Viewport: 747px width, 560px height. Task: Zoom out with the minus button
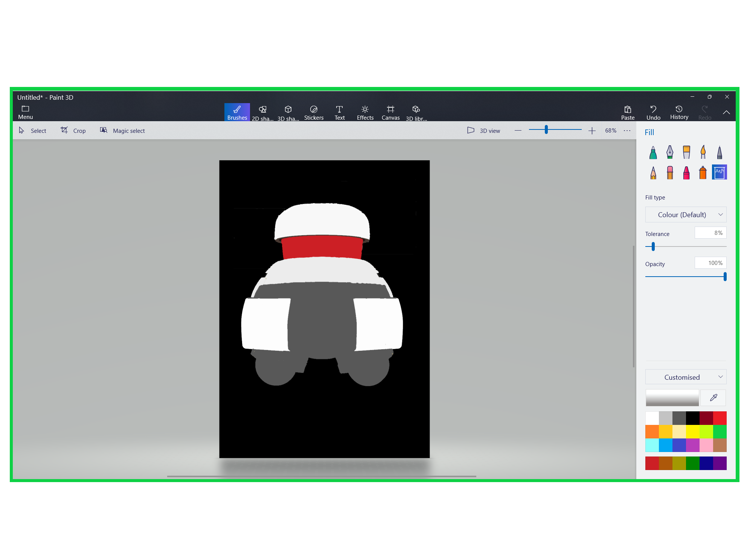pyautogui.click(x=518, y=131)
